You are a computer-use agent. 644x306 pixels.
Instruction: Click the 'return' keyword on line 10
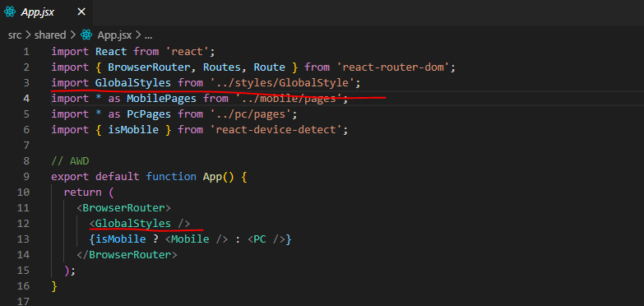[x=82, y=192]
